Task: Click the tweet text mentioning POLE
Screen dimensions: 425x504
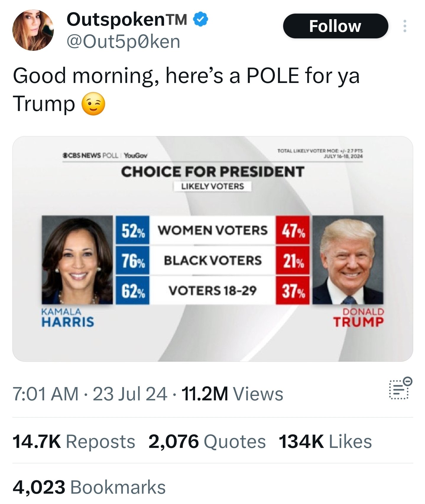Action: coord(186,76)
